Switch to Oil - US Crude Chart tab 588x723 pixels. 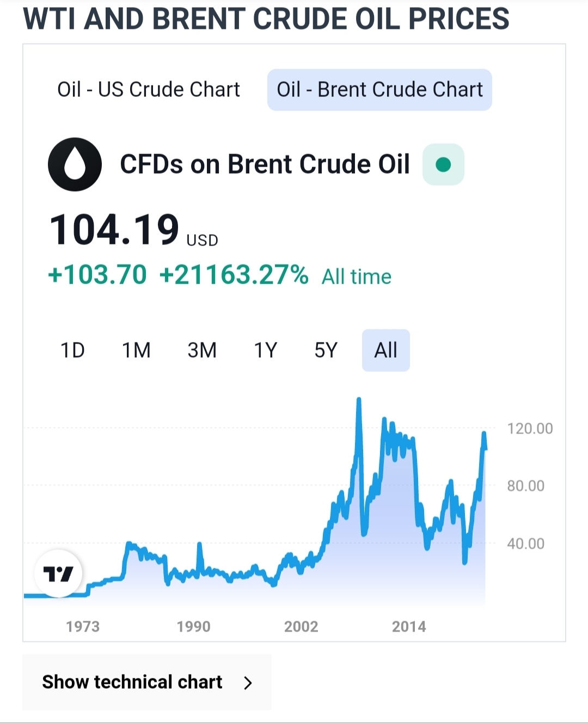tap(149, 90)
